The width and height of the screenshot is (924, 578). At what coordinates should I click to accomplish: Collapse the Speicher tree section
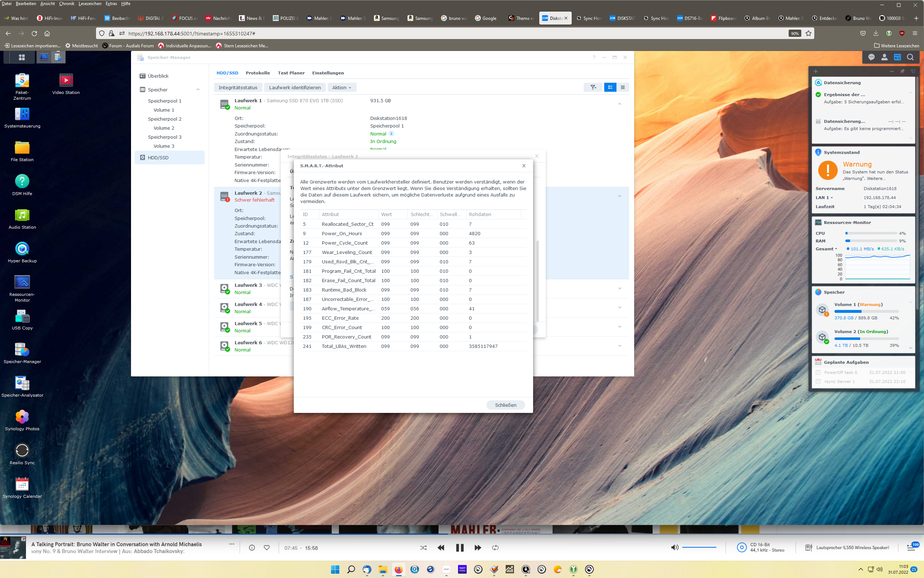coord(198,90)
